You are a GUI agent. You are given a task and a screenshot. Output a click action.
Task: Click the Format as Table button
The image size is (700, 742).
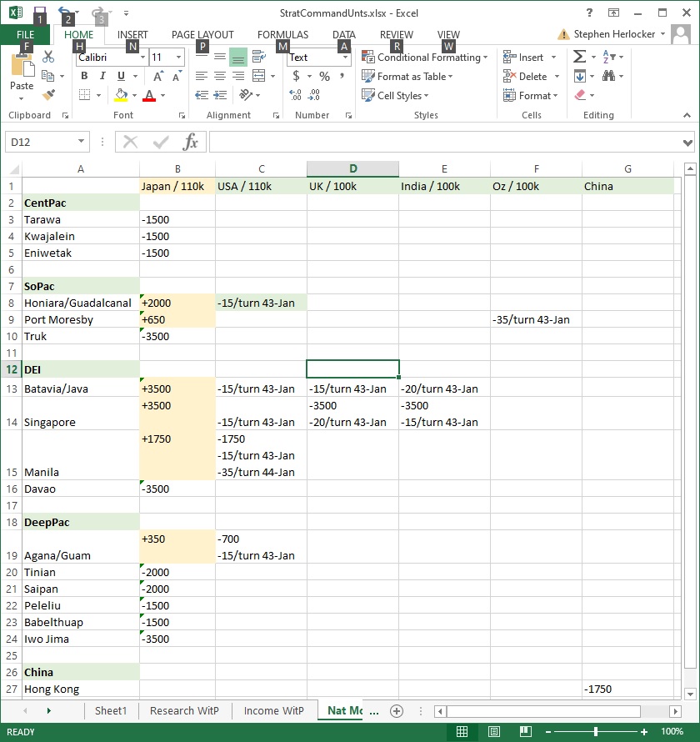(x=407, y=76)
